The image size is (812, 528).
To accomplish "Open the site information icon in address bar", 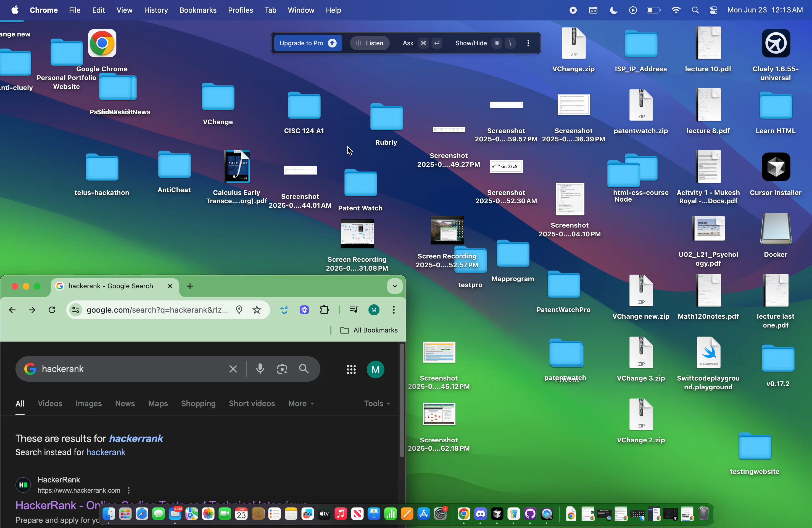I will (76, 310).
